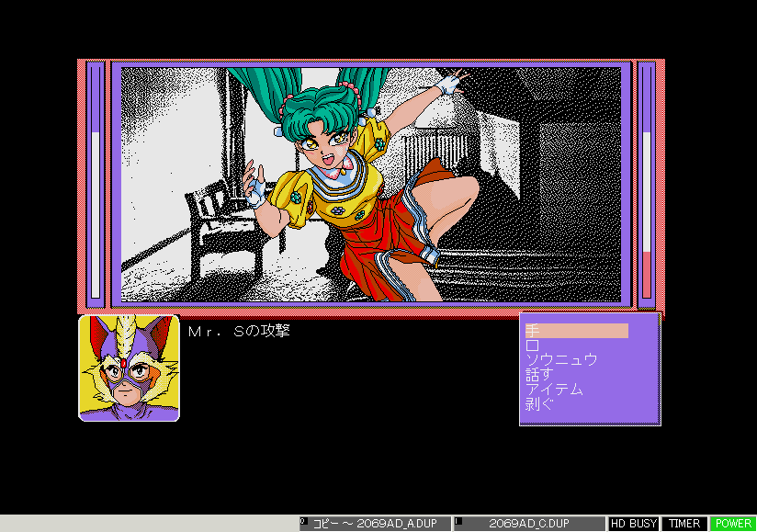
Task: Click the floppy drive 1 icon
Action: point(458,522)
